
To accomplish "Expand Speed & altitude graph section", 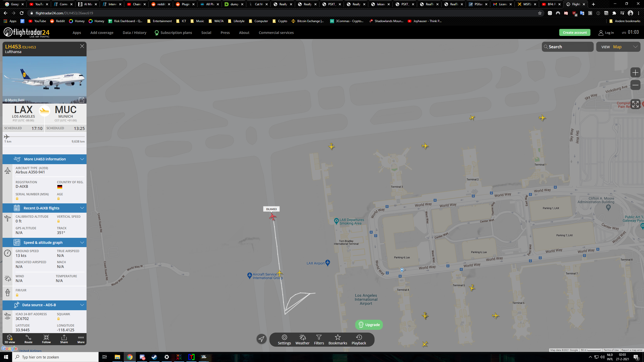I will 45,243.
